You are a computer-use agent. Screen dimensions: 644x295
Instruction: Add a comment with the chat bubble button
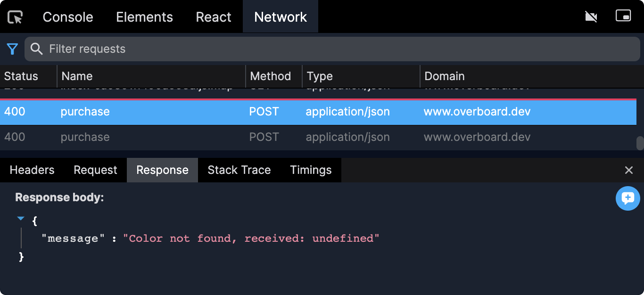pos(627,198)
